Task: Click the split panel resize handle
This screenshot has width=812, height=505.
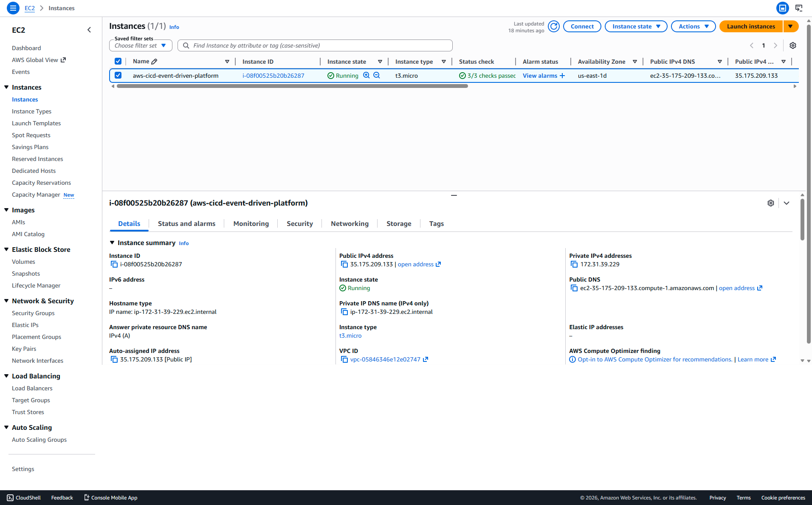Action: (454, 195)
